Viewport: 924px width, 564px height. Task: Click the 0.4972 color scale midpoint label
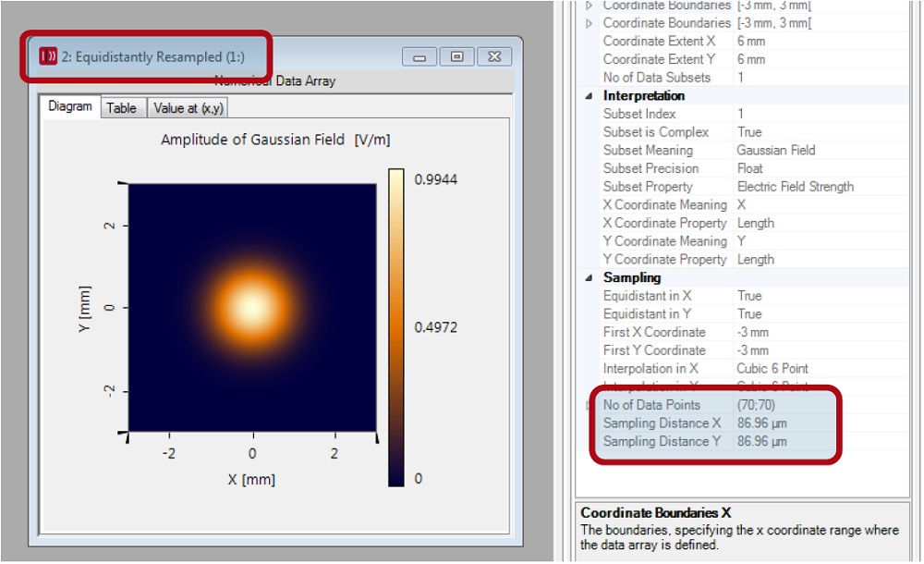[435, 327]
